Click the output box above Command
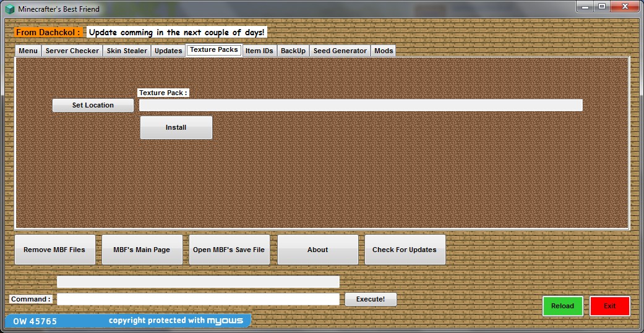Image resolution: width=644 pixels, height=333 pixels. point(198,282)
